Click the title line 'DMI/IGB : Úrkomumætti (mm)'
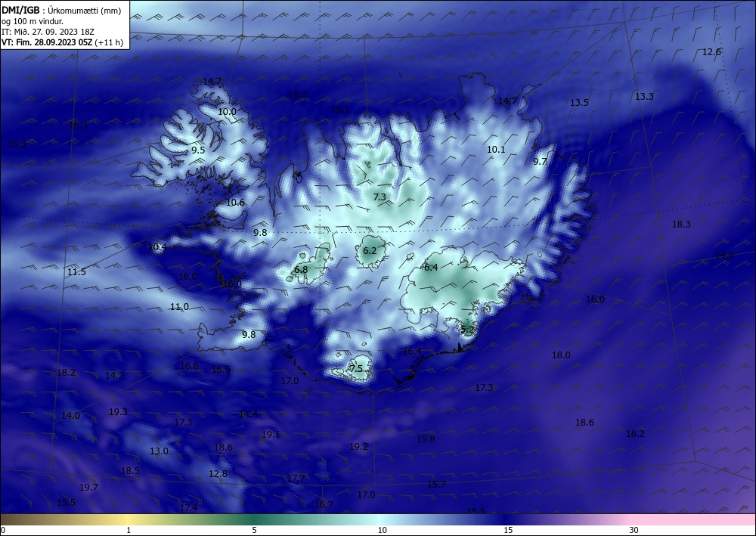756x536 pixels. tap(61, 11)
